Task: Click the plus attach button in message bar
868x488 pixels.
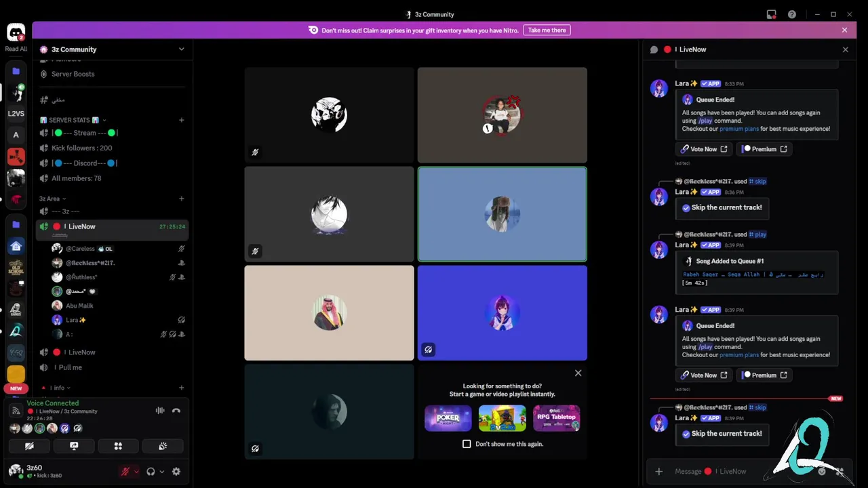Action: [x=658, y=472]
